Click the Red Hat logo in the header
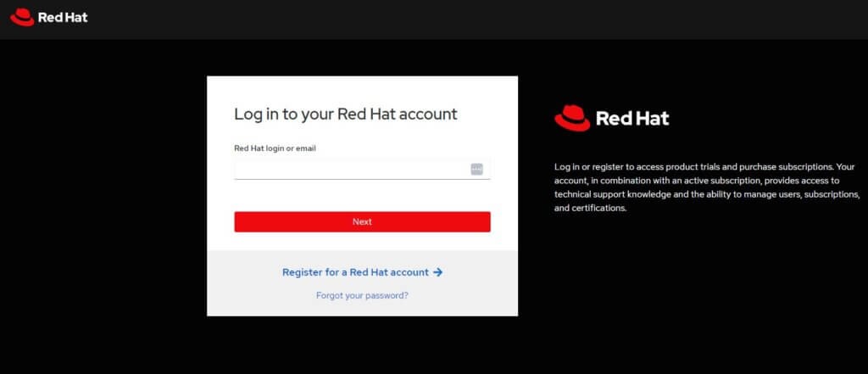 (48, 17)
